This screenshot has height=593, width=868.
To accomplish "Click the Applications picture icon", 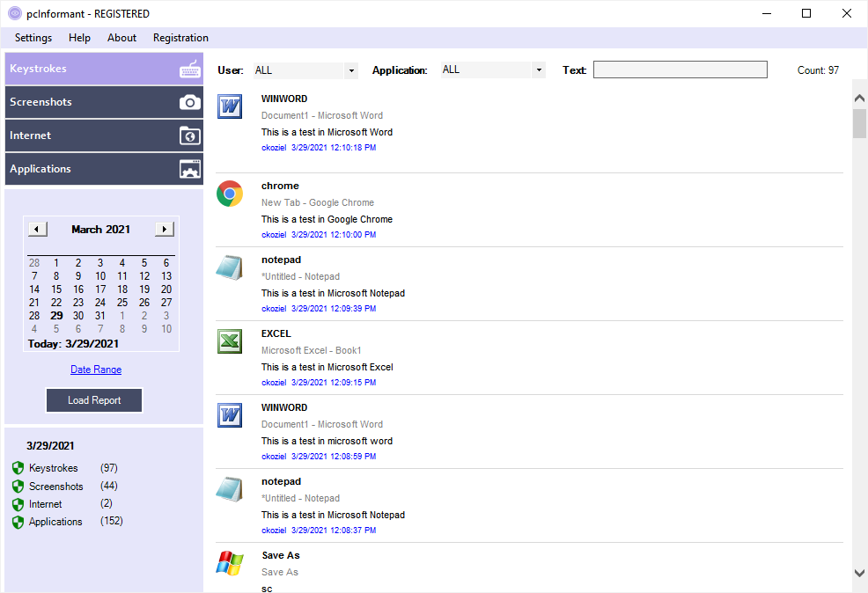I will [x=190, y=169].
